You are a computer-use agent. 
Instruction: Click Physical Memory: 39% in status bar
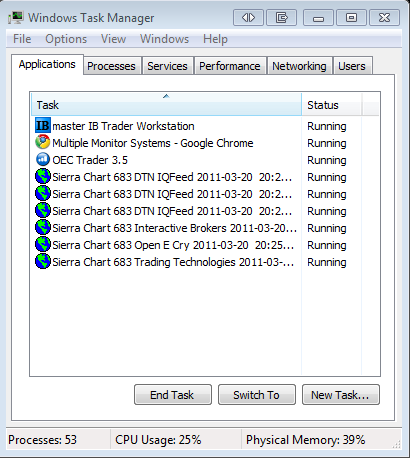[x=305, y=440]
